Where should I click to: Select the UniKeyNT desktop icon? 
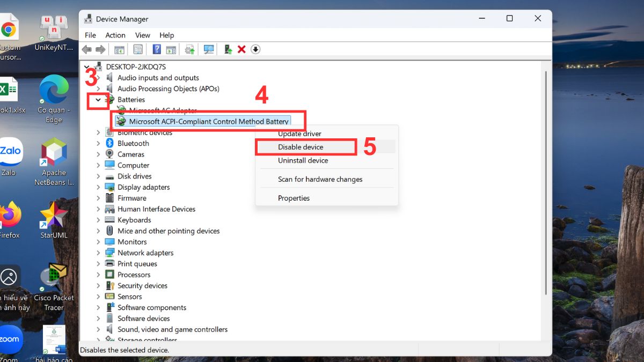(x=54, y=32)
